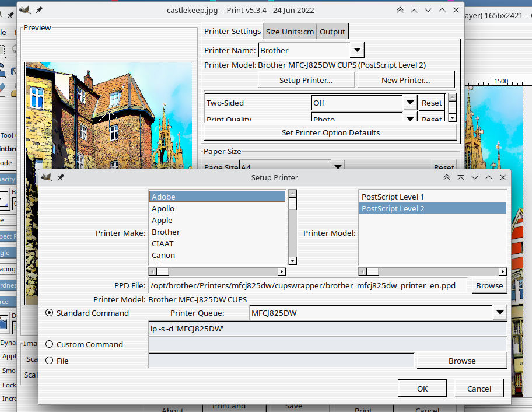Click Browse next to the PPD File field
Image resolution: width=532 pixels, height=412 pixels.
click(x=489, y=285)
